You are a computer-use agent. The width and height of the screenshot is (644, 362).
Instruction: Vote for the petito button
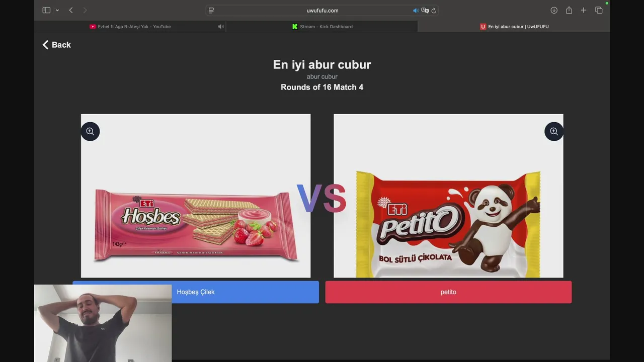[448, 292]
